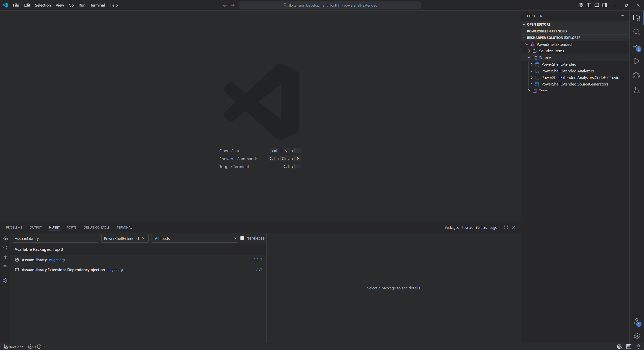Viewport: 644px width, 350px height.
Task: Toggle the bottom panel layout button
Action: tap(597, 5)
